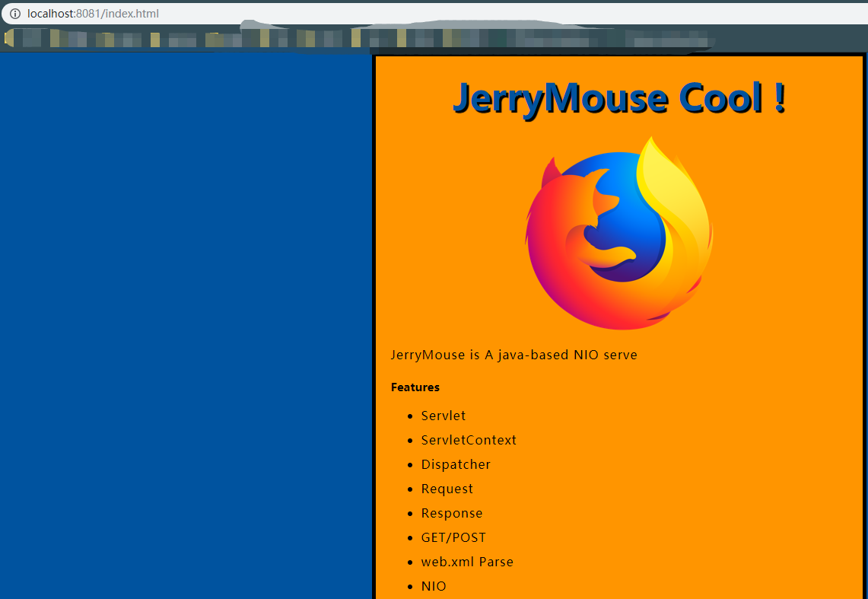Click the web.xml Parse list item
The width and height of the screenshot is (868, 599).
(x=467, y=562)
